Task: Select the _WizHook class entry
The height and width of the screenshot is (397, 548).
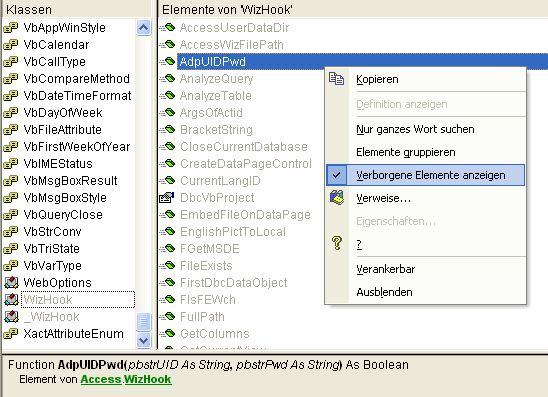Action: click(51, 317)
